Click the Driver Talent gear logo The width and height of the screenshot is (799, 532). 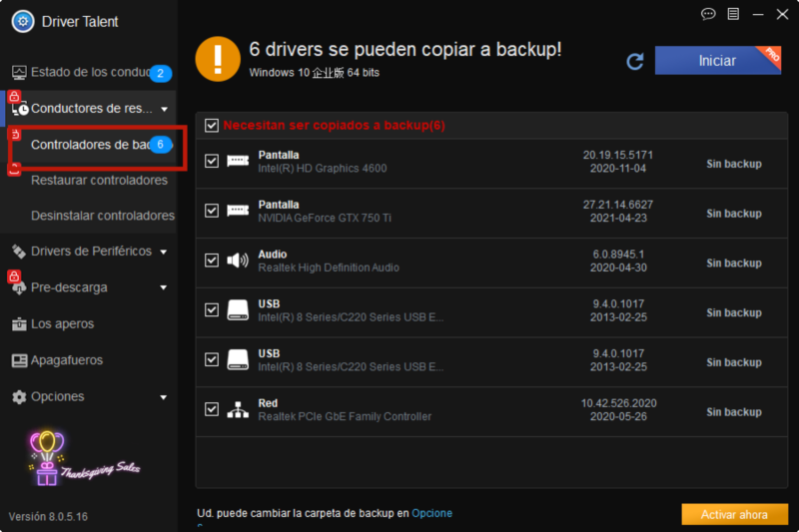(23, 21)
